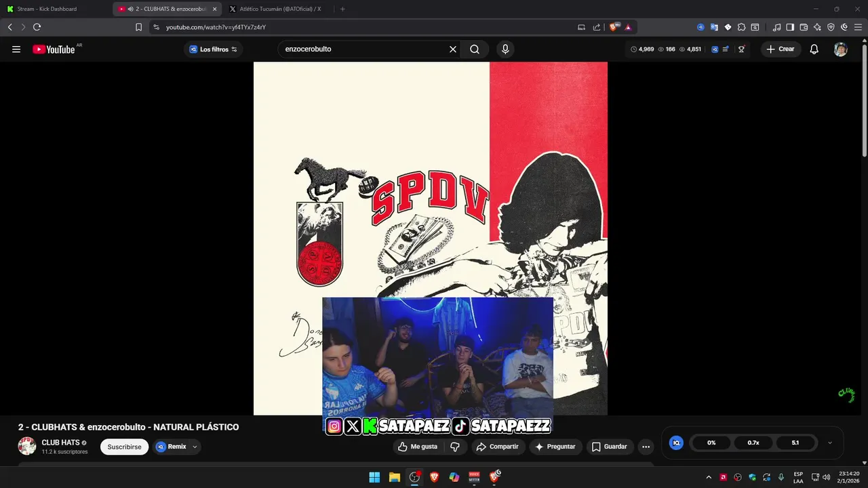Click the 0.7x vidIQ pill
868x488 pixels.
coord(753,443)
